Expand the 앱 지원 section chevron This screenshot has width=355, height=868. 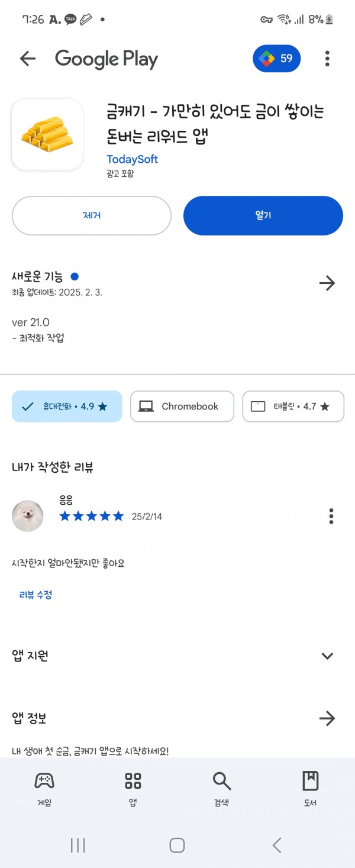click(x=327, y=656)
